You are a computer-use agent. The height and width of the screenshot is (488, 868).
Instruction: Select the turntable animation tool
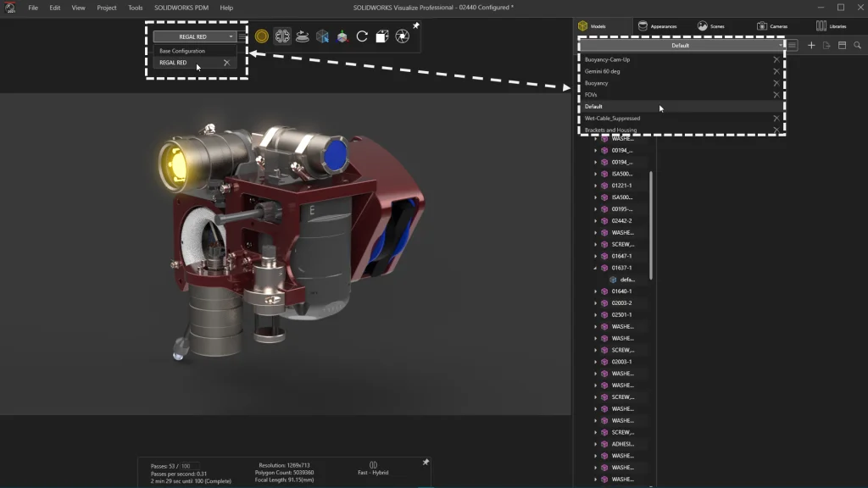(x=303, y=36)
